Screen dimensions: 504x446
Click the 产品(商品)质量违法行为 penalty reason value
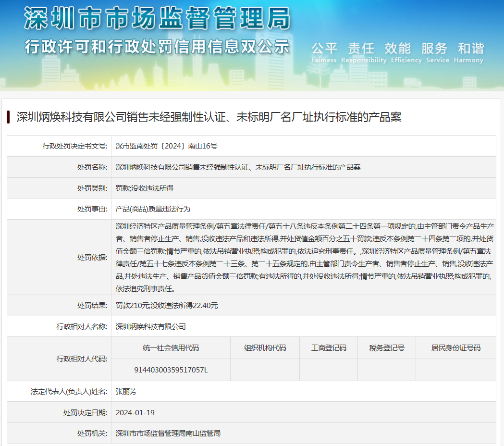click(x=153, y=209)
